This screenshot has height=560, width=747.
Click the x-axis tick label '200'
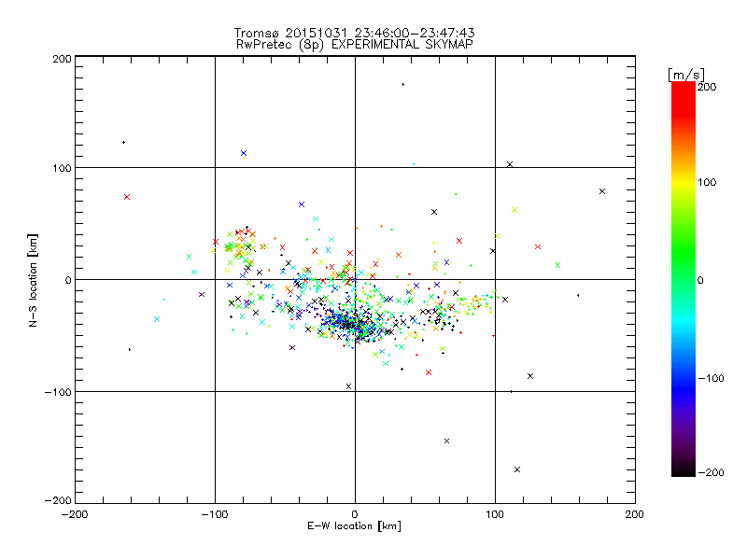(635, 515)
